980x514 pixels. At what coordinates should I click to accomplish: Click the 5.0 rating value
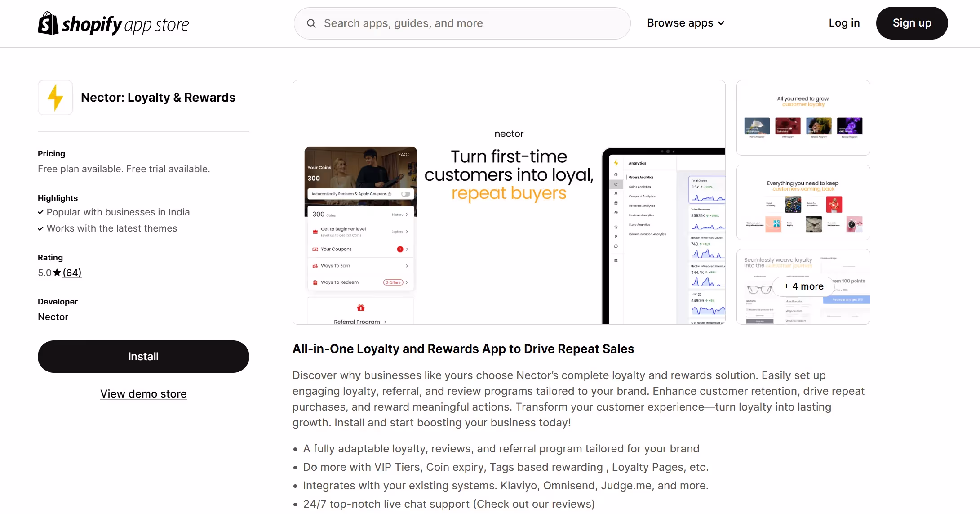[44, 273]
